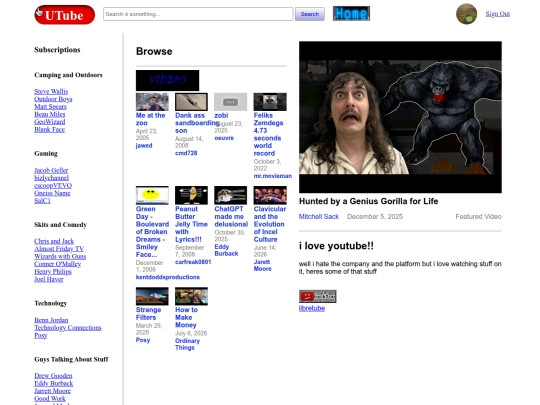The width and height of the screenshot is (540, 405).
Task: Visit the cmd728 channel link
Action: (x=186, y=153)
